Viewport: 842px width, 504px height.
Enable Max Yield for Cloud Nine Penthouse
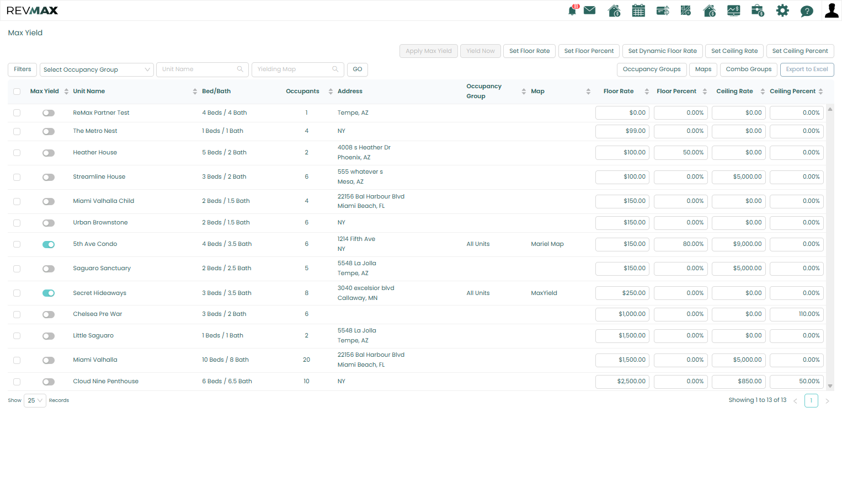coord(49,382)
